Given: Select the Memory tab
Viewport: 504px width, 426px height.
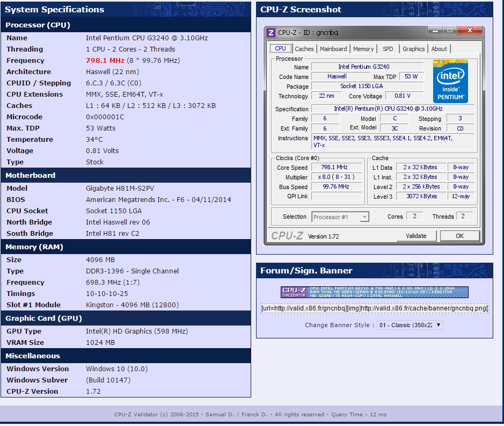Looking at the screenshot, I should [x=363, y=49].
